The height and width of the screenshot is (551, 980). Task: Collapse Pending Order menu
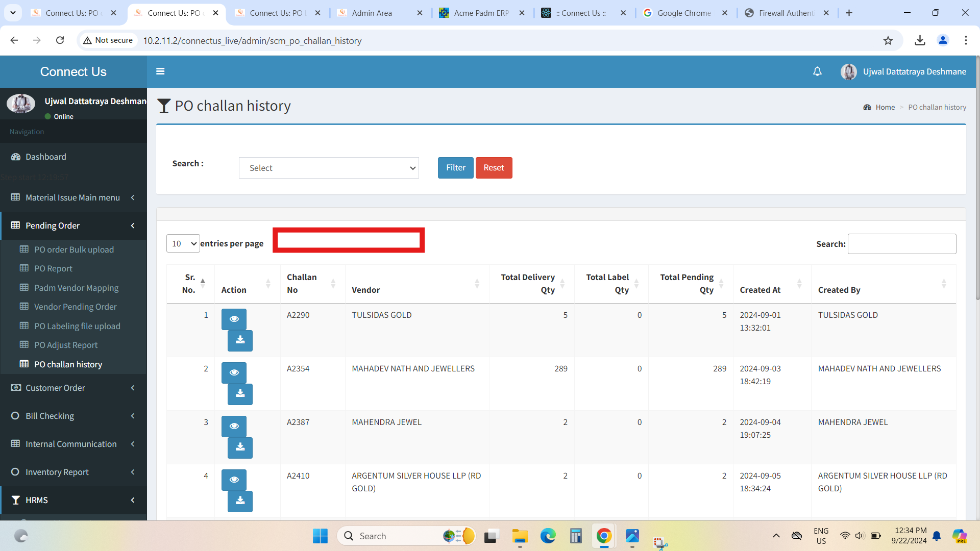pos(73,226)
